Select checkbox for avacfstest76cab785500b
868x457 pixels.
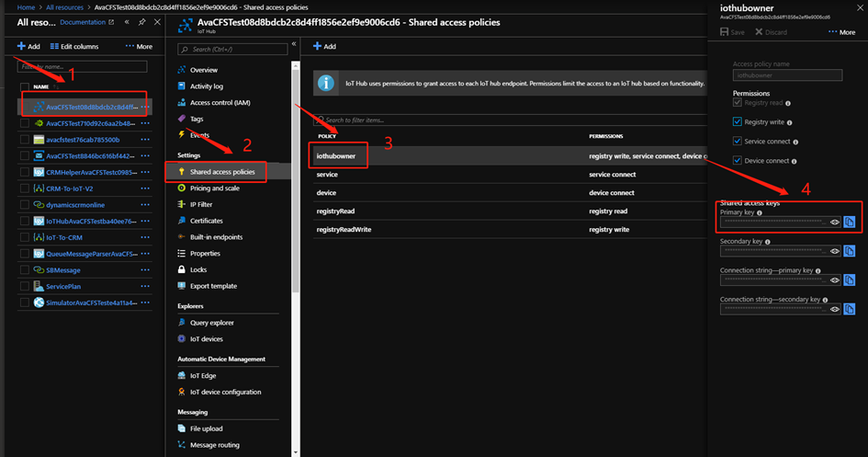(x=25, y=140)
